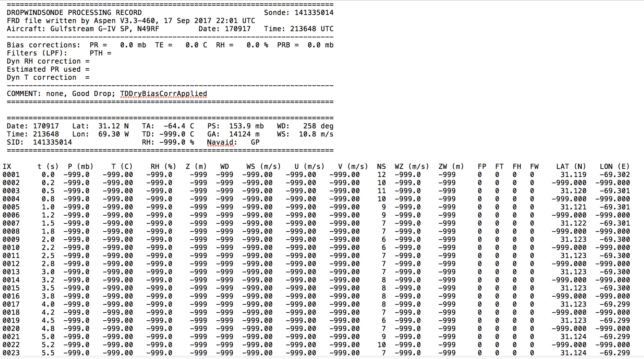Click the row index 0012
644x359 pixels.
[x=11, y=264]
